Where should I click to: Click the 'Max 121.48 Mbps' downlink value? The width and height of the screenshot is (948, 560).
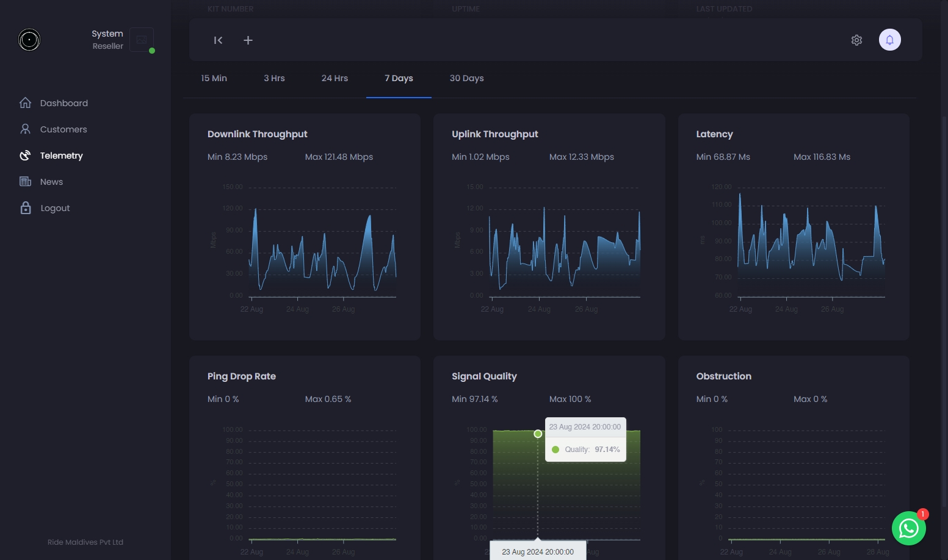(x=339, y=157)
